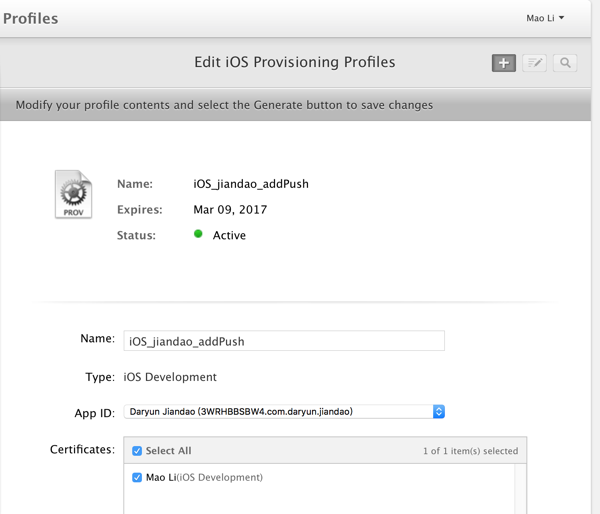Click the Modify your profile contents banner
This screenshot has height=514, width=600.
pyautogui.click(x=225, y=104)
